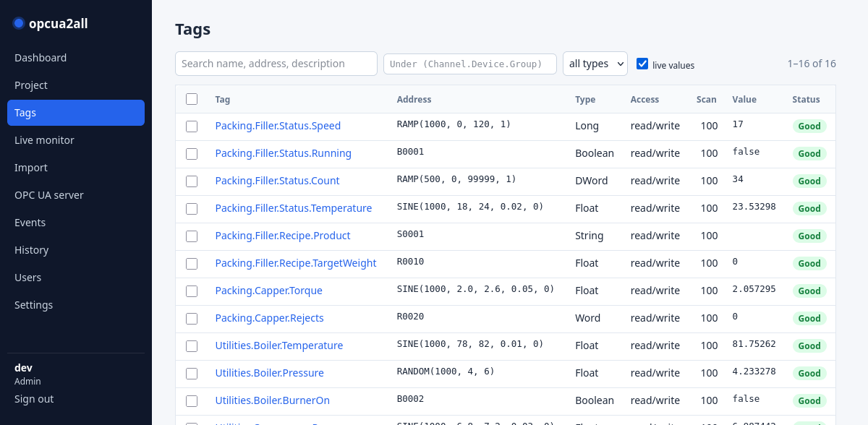Open the Packing.Filler.Status.Running tag
The width and height of the screenshot is (868, 425).
(x=284, y=153)
